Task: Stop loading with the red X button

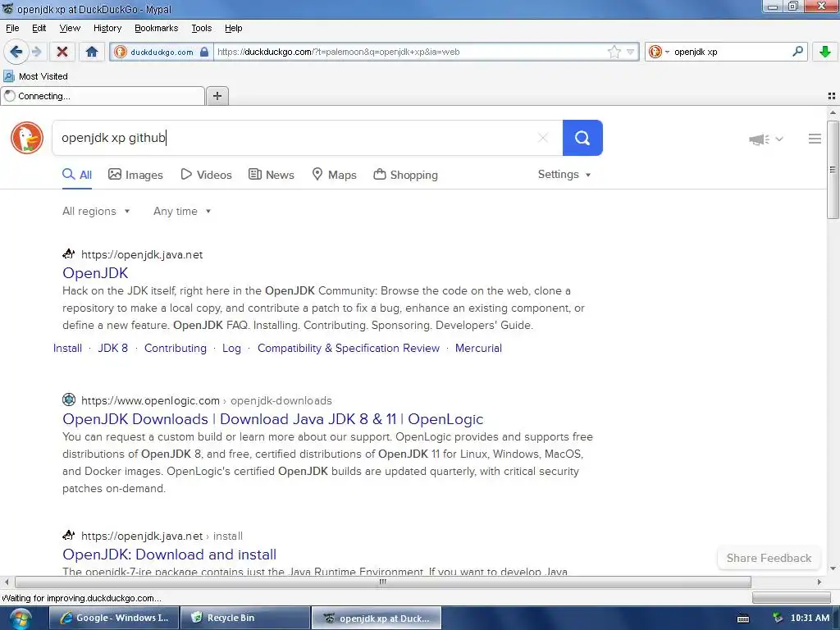Action: [62, 52]
